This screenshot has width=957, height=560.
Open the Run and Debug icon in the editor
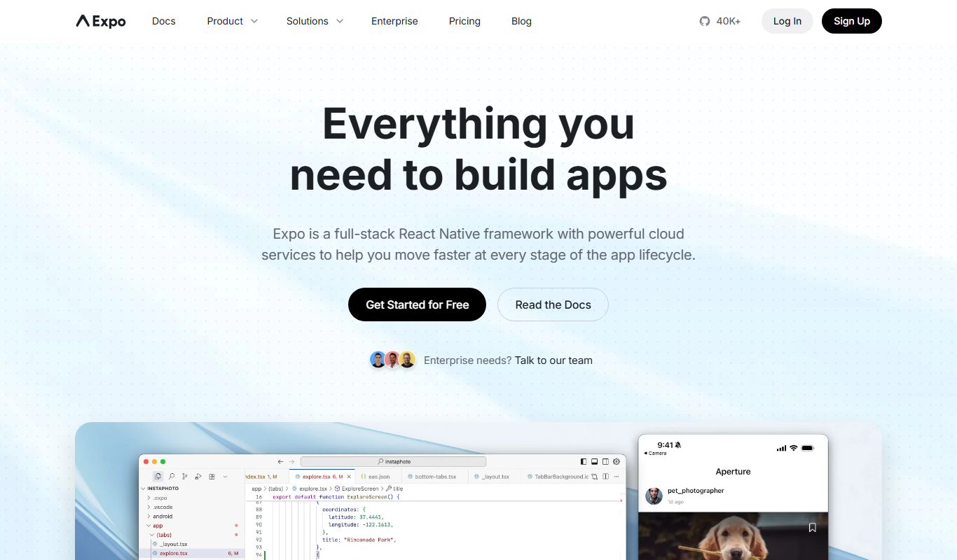pyautogui.click(x=198, y=477)
